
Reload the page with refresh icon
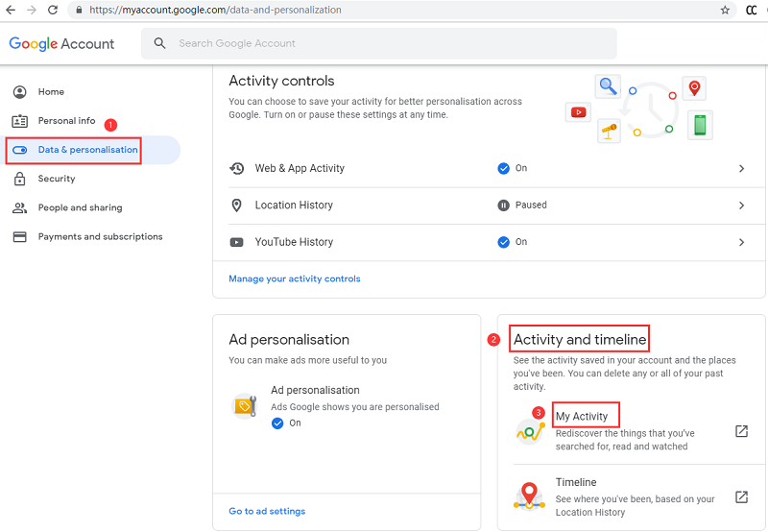tap(53, 10)
